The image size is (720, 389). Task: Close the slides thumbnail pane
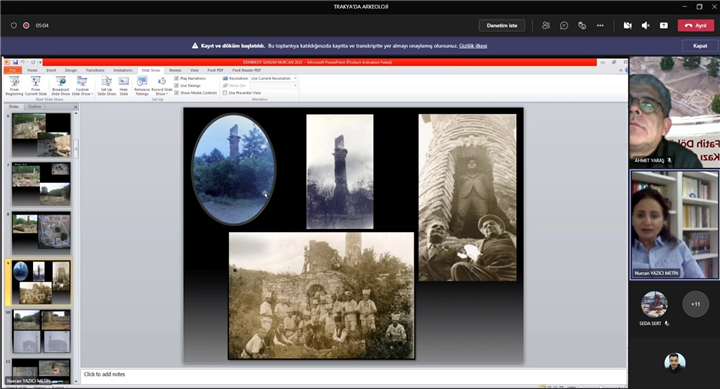(76, 107)
